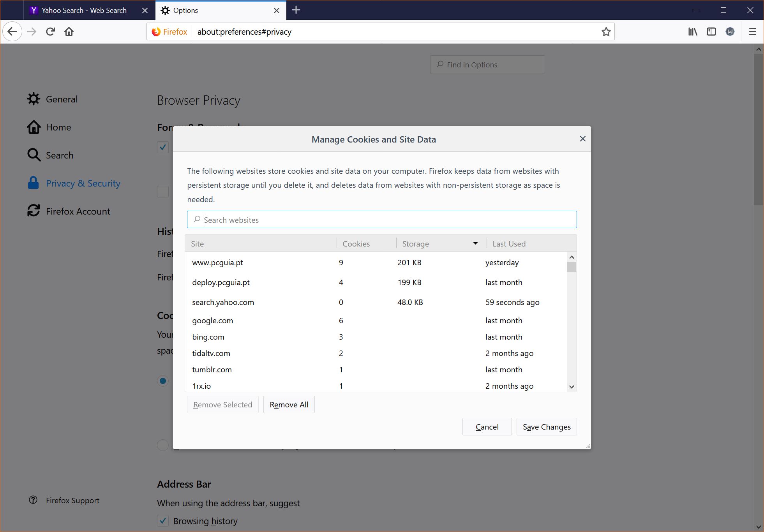
Task: Click the home icon in toolbar
Action: point(69,32)
